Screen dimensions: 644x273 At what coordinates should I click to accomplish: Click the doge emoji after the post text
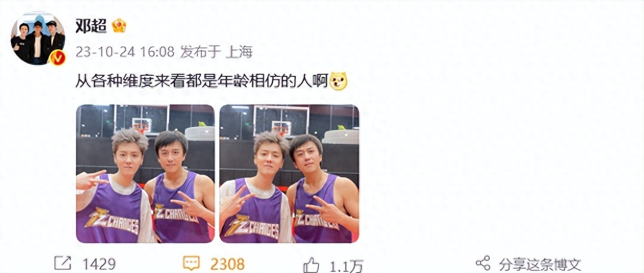tap(338, 82)
